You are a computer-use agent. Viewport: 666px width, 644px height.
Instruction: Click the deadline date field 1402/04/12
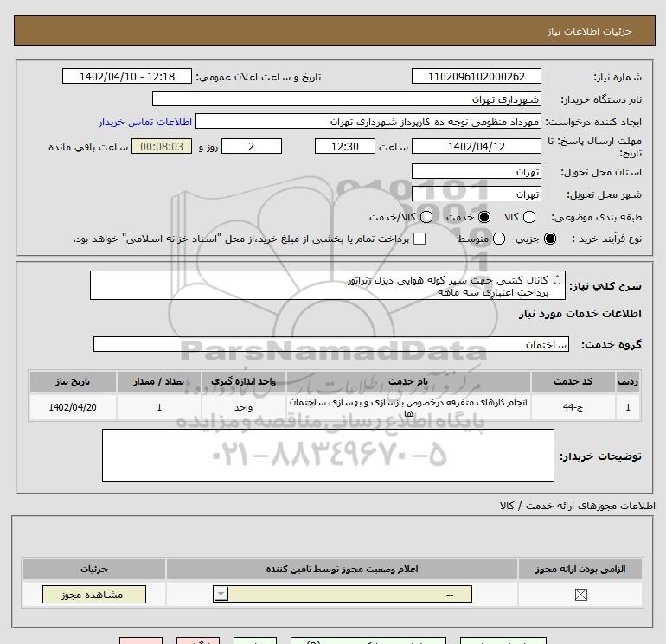coord(476,146)
